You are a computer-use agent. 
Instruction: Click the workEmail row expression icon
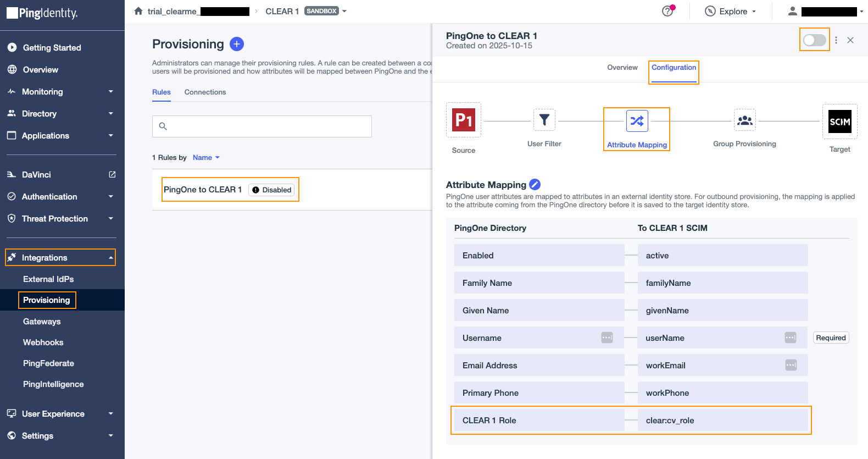point(791,365)
